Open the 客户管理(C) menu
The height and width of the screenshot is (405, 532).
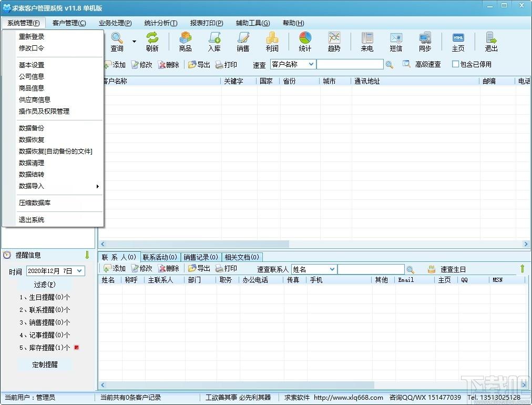point(69,23)
